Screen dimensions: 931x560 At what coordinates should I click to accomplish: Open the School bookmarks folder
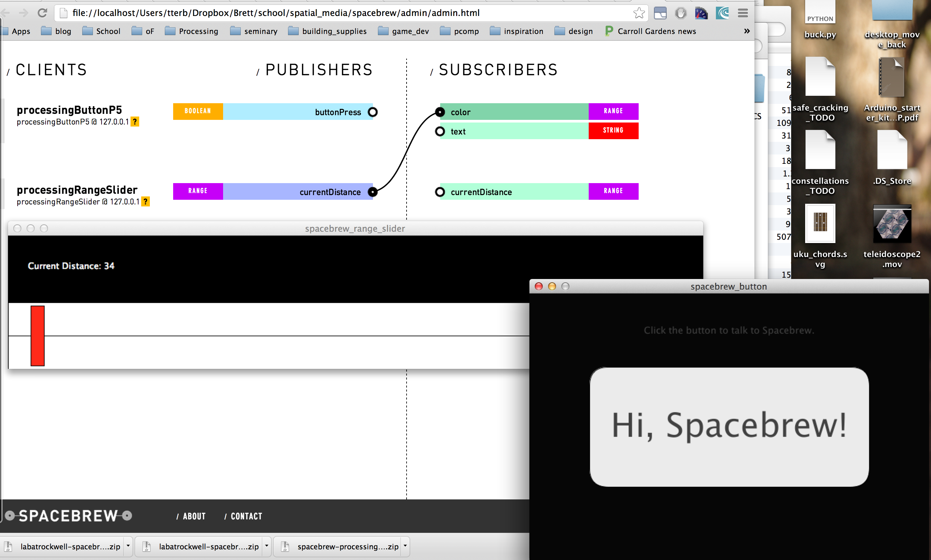(101, 31)
